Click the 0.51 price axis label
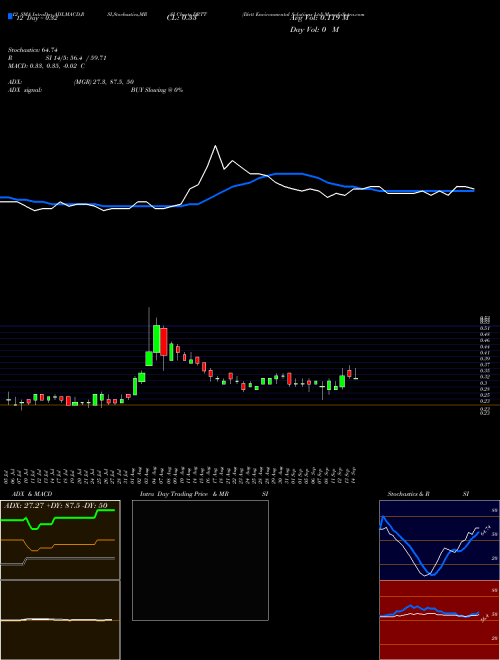The width and height of the screenshot is (500, 660). click(485, 327)
